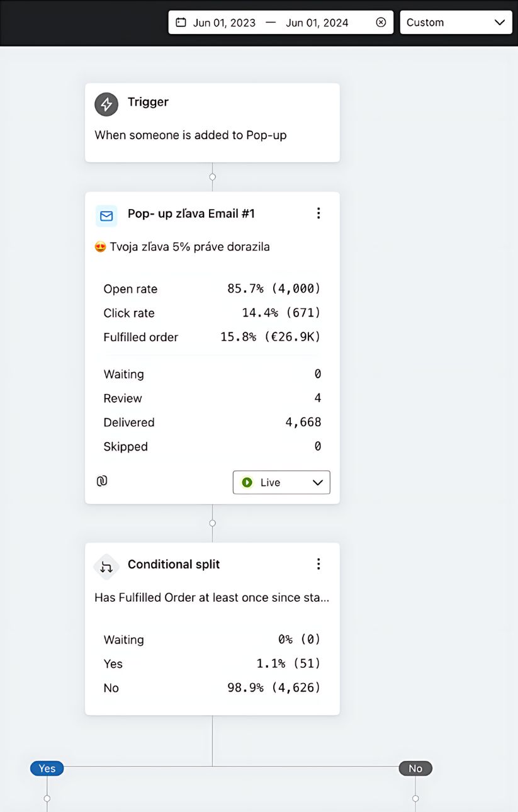This screenshot has width=518, height=812.
Task: Open the Pop-up zľava Email options menu
Action: (318, 213)
